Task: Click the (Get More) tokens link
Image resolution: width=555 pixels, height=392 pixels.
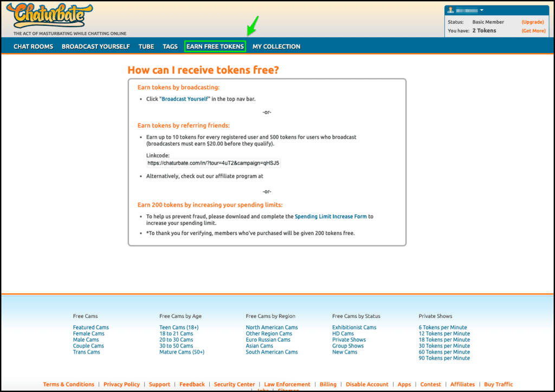Action: tap(533, 31)
